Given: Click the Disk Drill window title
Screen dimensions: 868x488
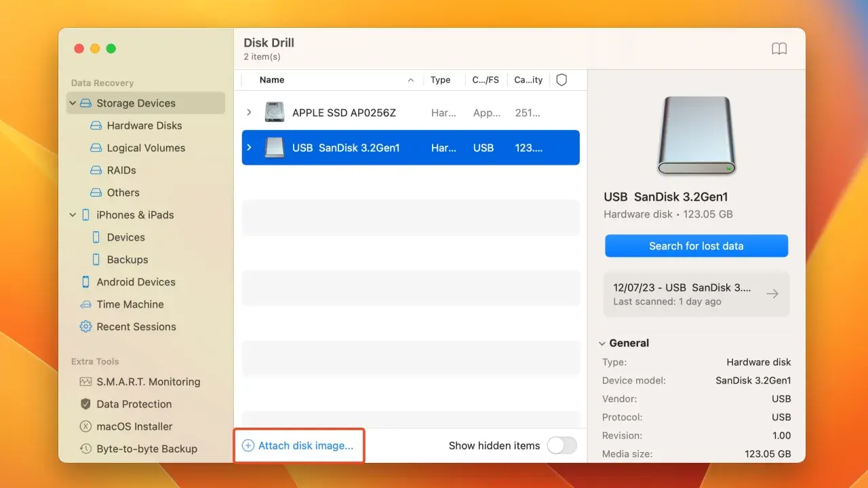Looking at the screenshot, I should coord(269,43).
